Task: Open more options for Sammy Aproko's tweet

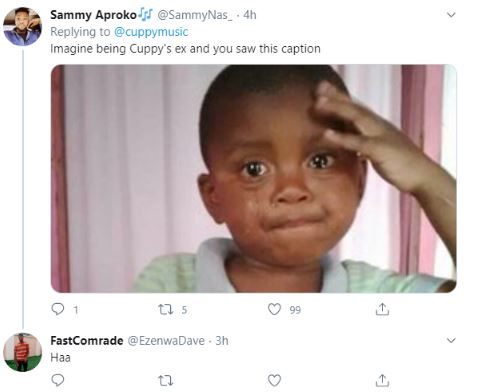Action: tap(451, 15)
